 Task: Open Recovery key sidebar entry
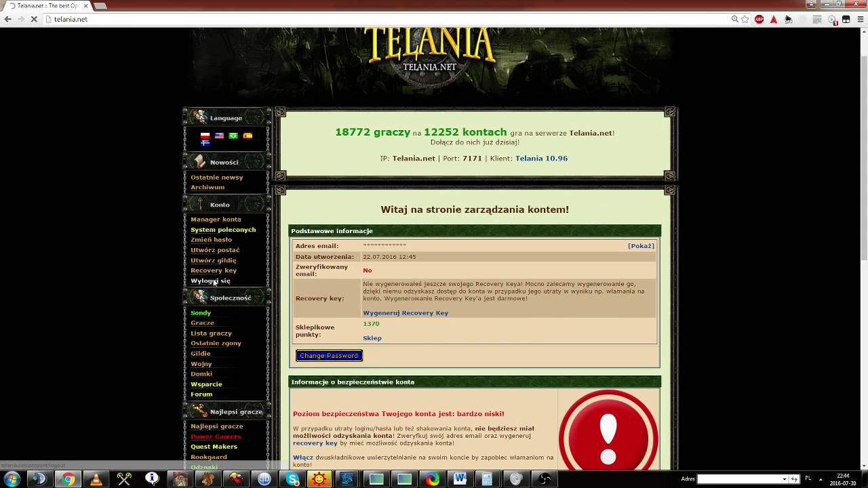point(214,270)
